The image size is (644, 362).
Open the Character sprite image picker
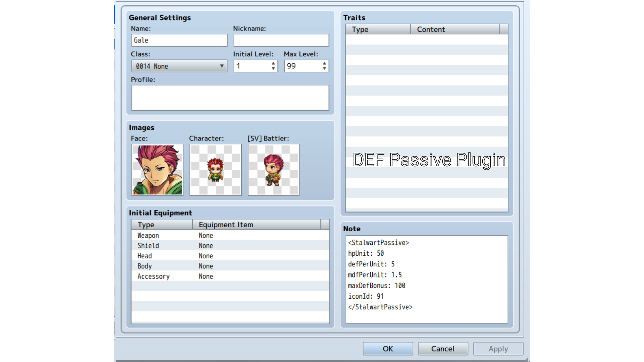tap(215, 170)
